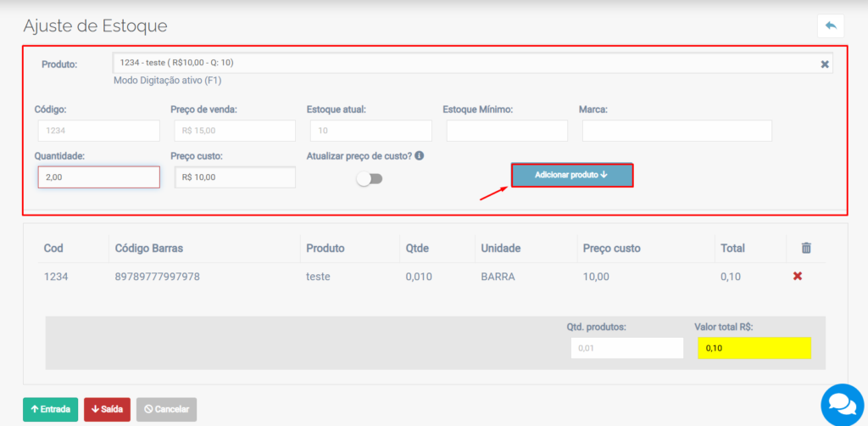Toggle Atualizar preço de custo switch
The width and height of the screenshot is (868, 426).
coord(370,179)
